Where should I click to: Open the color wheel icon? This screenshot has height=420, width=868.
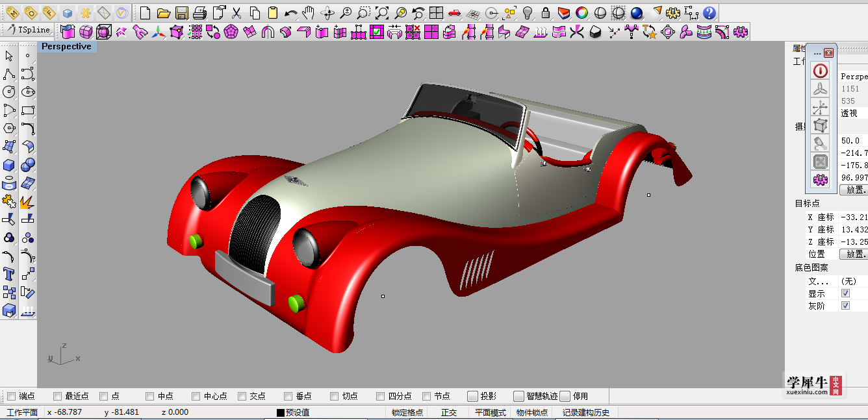click(582, 12)
